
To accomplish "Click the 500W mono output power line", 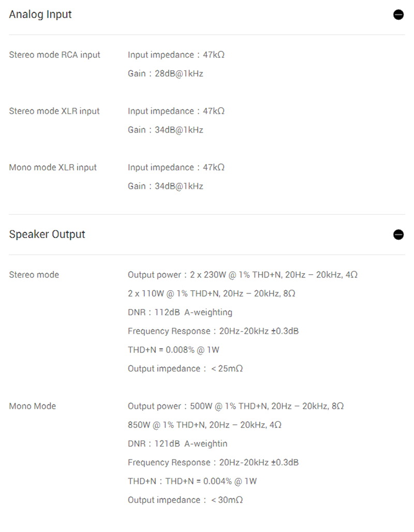I will [235, 406].
